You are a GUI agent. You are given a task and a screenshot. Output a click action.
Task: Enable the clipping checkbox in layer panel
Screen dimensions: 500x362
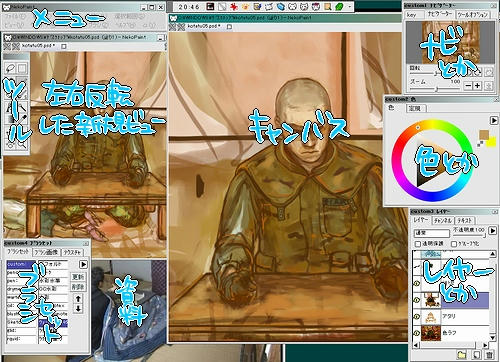[x=454, y=244]
